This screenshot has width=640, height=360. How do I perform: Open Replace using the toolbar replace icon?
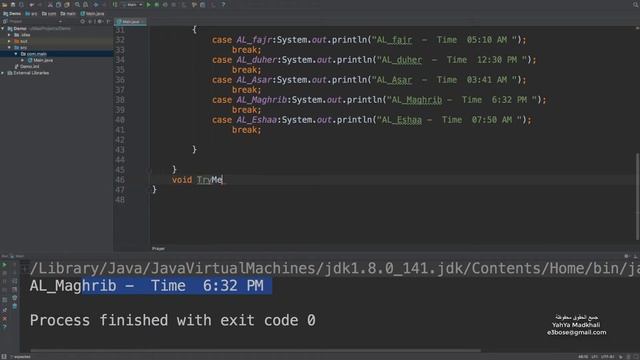86,4
